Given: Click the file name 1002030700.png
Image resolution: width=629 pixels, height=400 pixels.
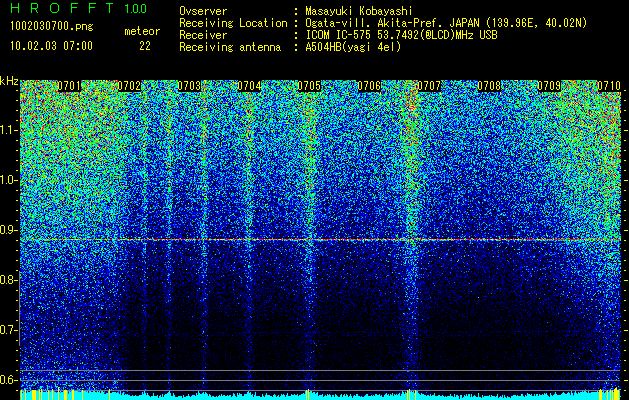Looking at the screenshot, I should coord(52,26).
